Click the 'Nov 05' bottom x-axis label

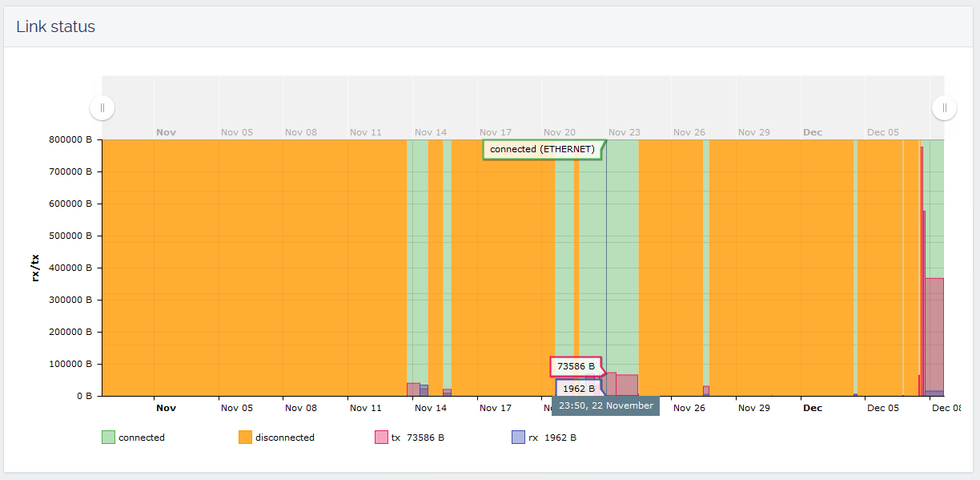[236, 408]
